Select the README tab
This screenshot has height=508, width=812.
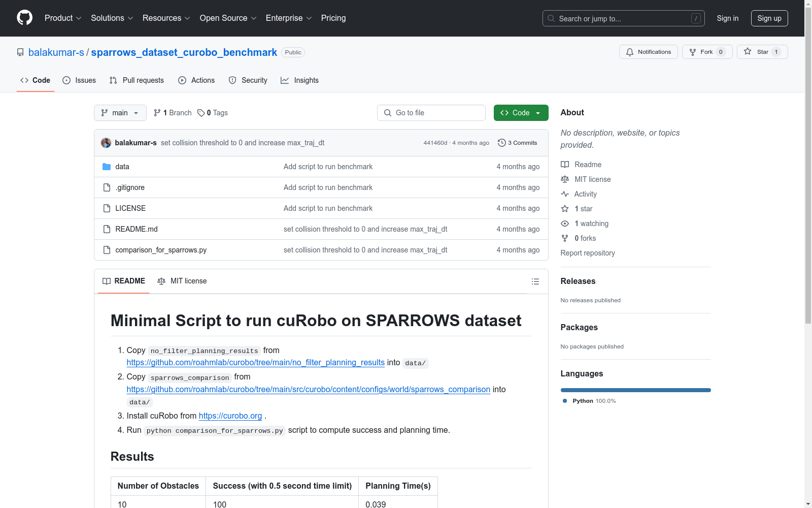124,281
